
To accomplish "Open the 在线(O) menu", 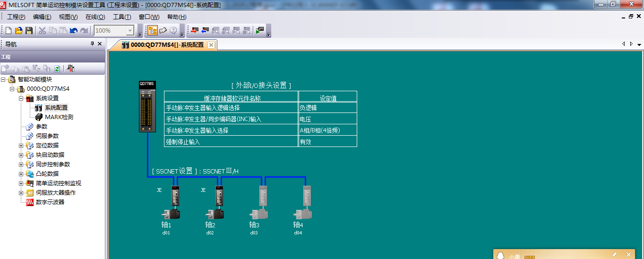I will (95, 17).
